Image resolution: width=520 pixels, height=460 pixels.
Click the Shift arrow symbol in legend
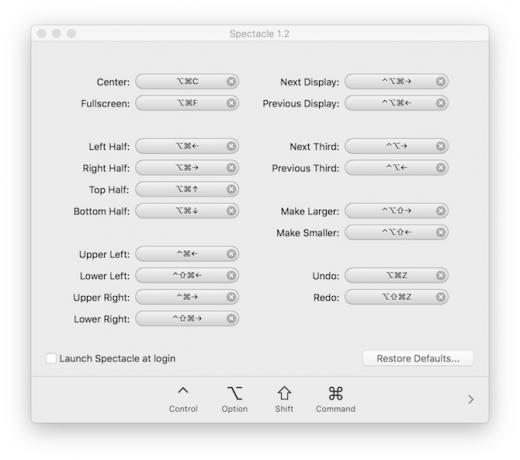(x=284, y=393)
